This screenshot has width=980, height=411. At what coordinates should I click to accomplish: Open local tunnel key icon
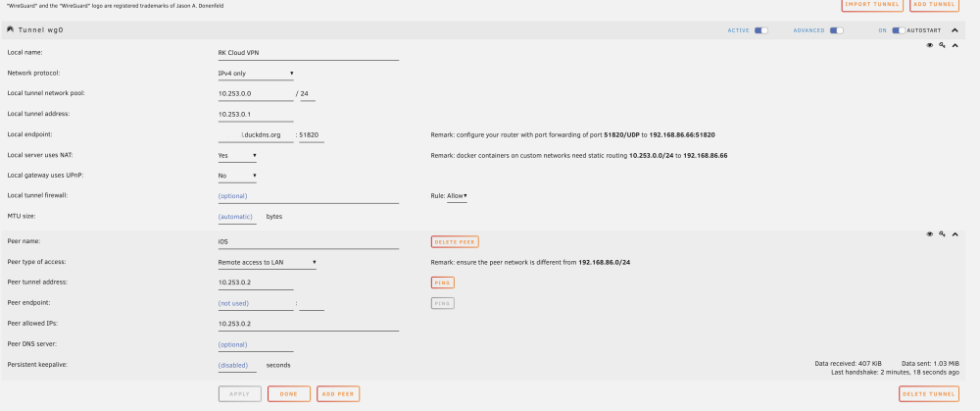coord(942,45)
